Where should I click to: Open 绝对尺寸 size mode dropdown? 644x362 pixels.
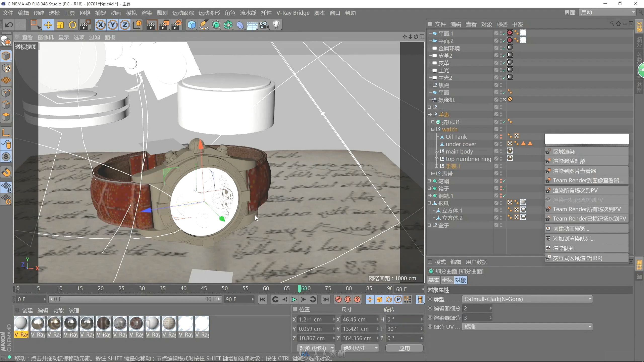click(360, 348)
